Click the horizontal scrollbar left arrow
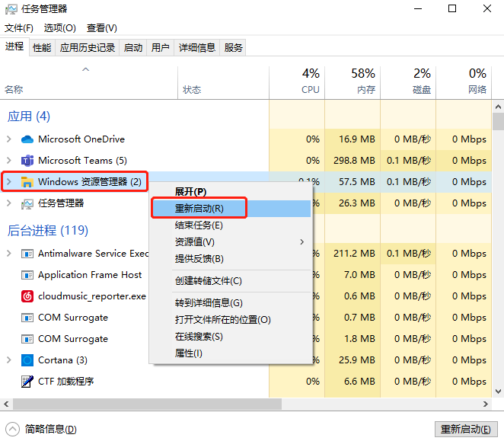504x441 pixels. 6,404
